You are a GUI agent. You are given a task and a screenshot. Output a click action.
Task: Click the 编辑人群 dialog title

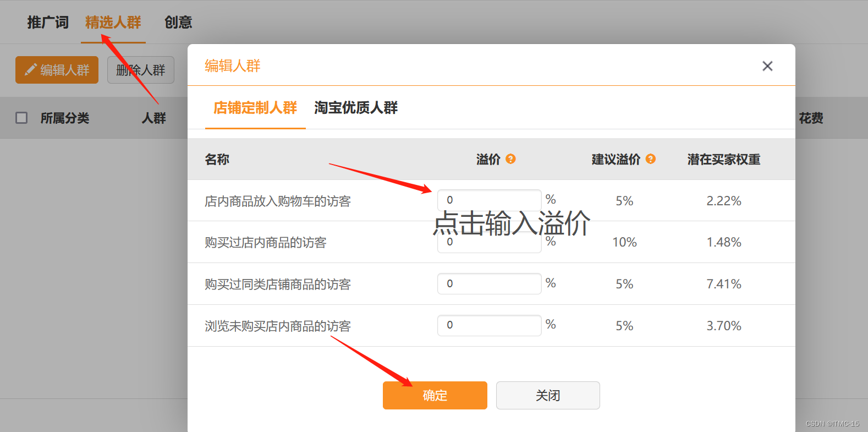click(x=233, y=66)
